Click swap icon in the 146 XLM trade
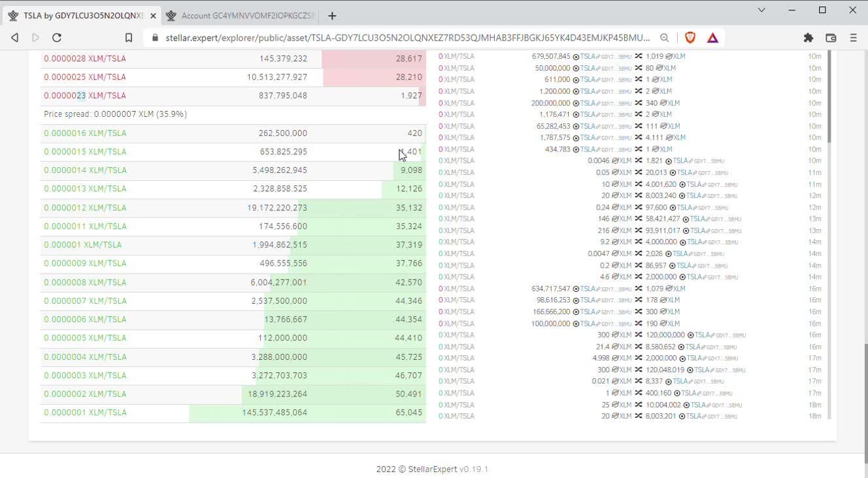The width and height of the screenshot is (868, 478). pos(639,219)
